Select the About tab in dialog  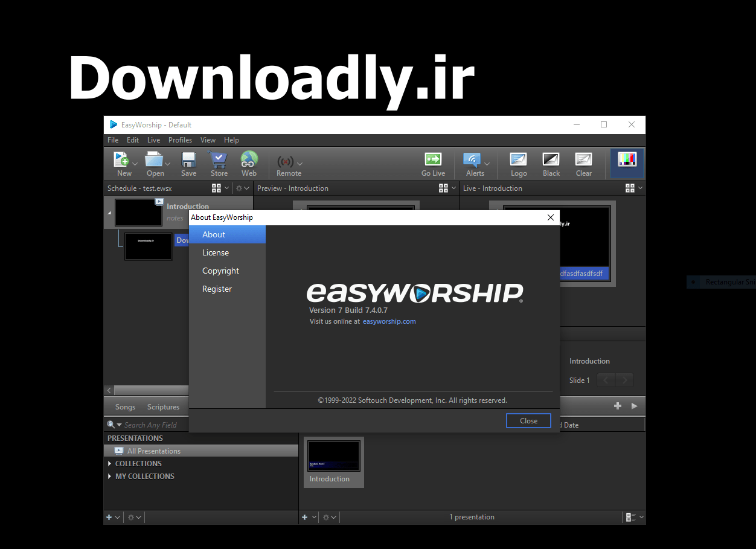[x=227, y=234]
